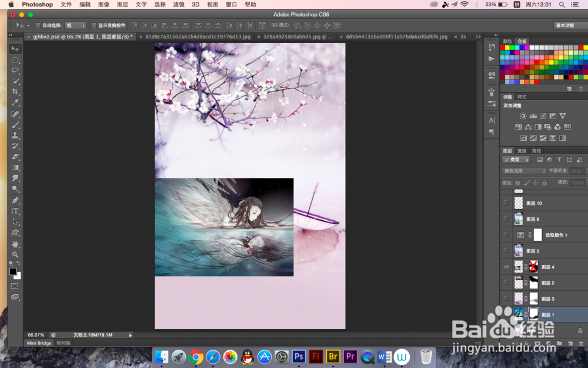588x368 pixels.
Task: Select the Zoom tool
Action: (x=15, y=254)
